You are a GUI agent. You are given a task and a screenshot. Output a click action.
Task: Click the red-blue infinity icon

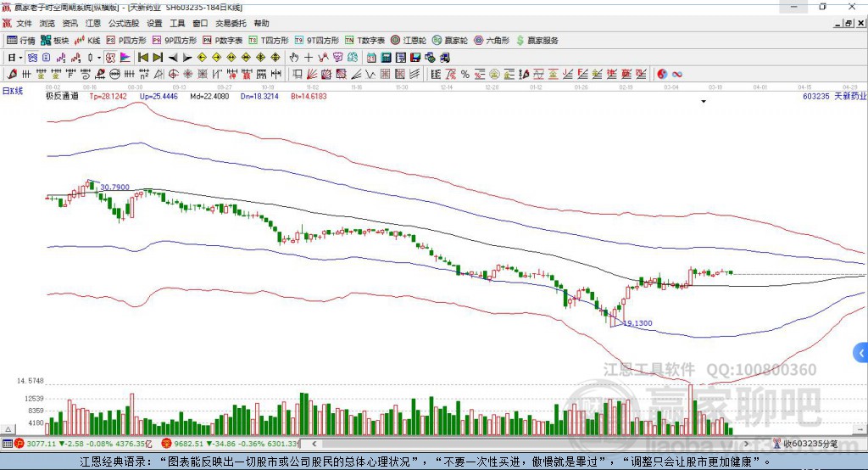click(x=676, y=74)
